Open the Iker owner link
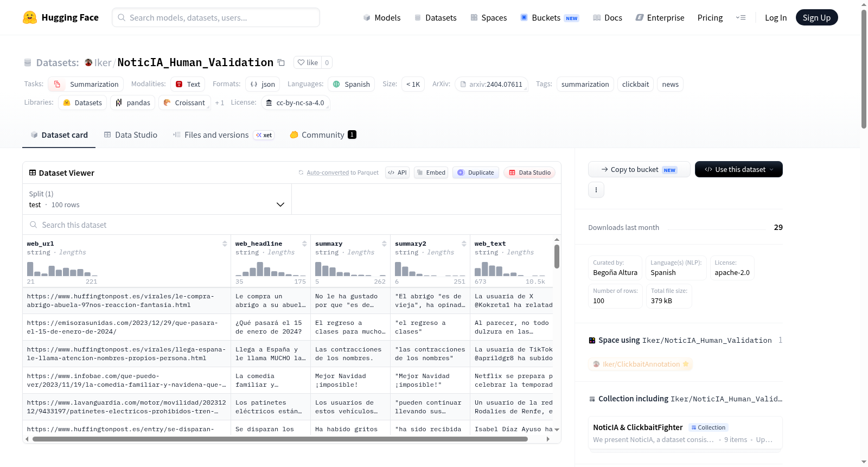The width and height of the screenshot is (868, 467). (x=103, y=62)
